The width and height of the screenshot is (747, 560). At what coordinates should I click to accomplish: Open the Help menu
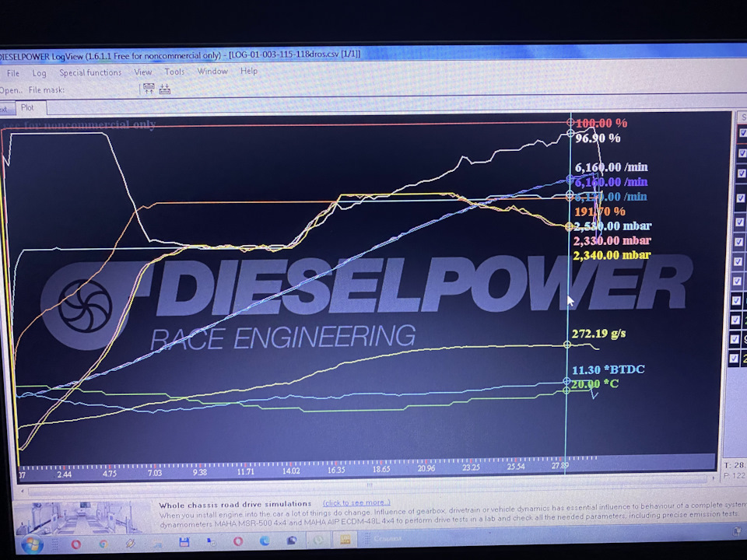point(249,71)
